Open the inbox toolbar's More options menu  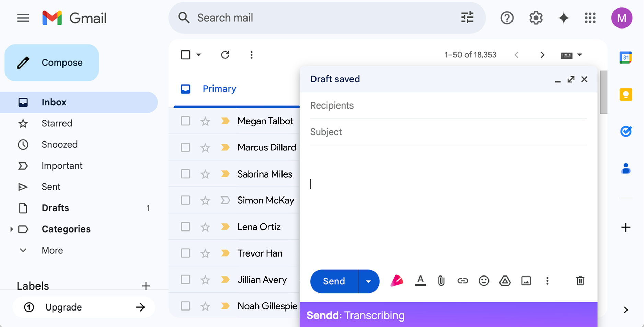pos(251,55)
